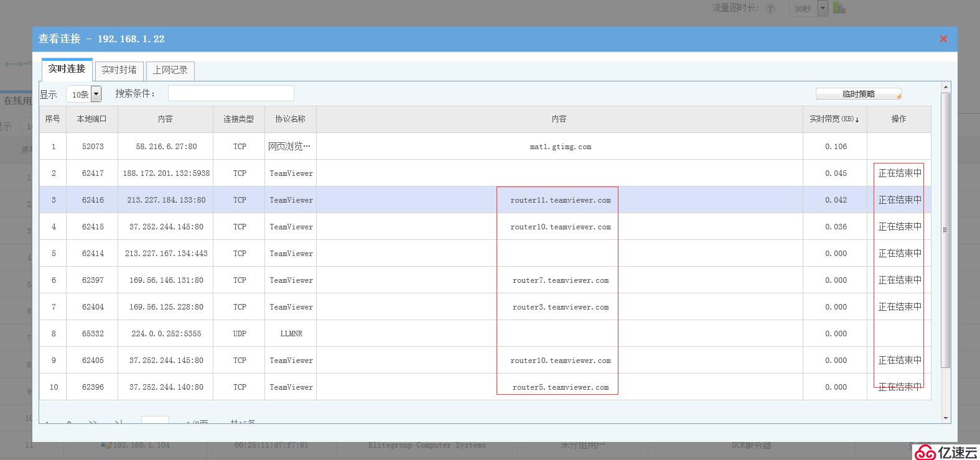The width and height of the screenshot is (980, 460).
Task: Switch to the 上网记录 tab
Action: pos(170,70)
